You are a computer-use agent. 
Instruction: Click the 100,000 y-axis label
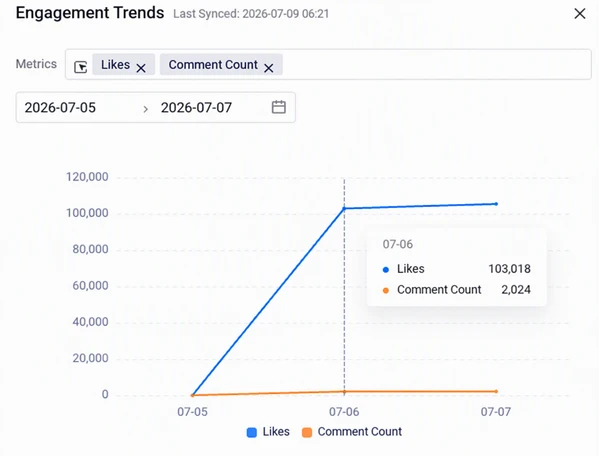coord(87,213)
